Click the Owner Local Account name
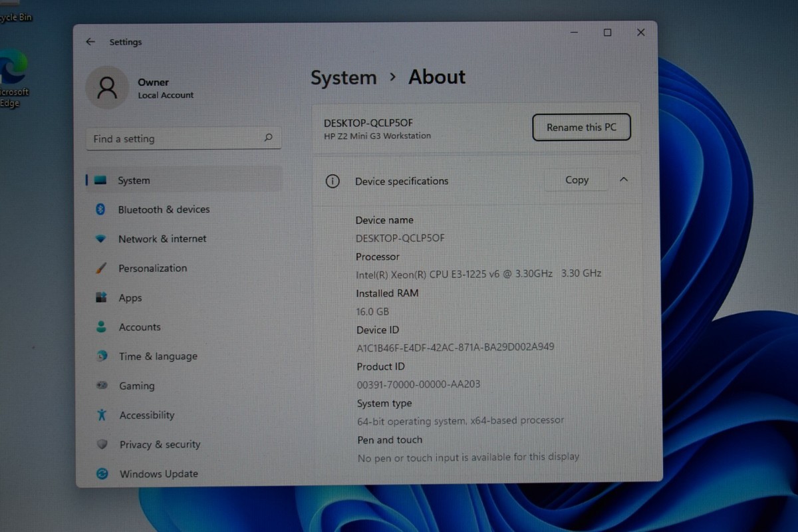 166,88
